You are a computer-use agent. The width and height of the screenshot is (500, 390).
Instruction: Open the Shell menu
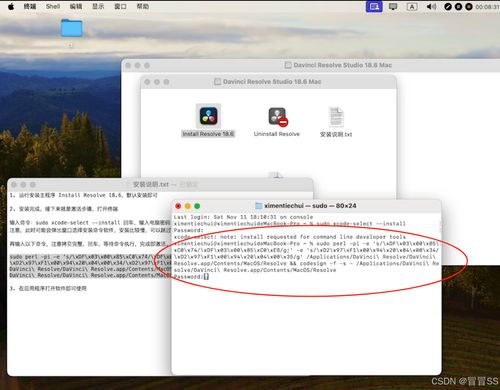click(x=53, y=6)
